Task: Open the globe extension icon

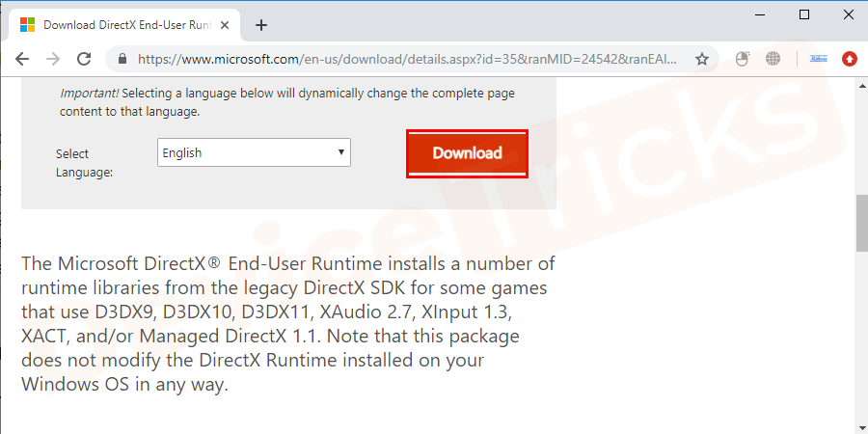Action: [773, 58]
